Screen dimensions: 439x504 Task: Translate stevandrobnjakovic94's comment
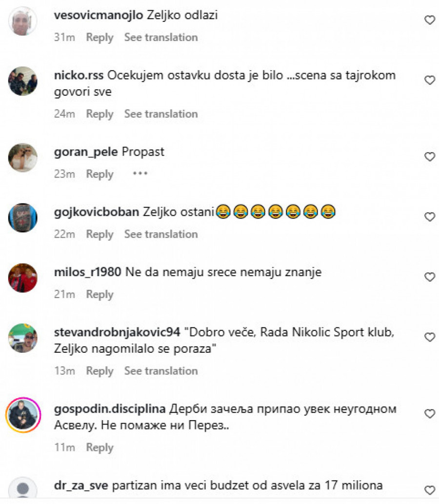(x=161, y=371)
